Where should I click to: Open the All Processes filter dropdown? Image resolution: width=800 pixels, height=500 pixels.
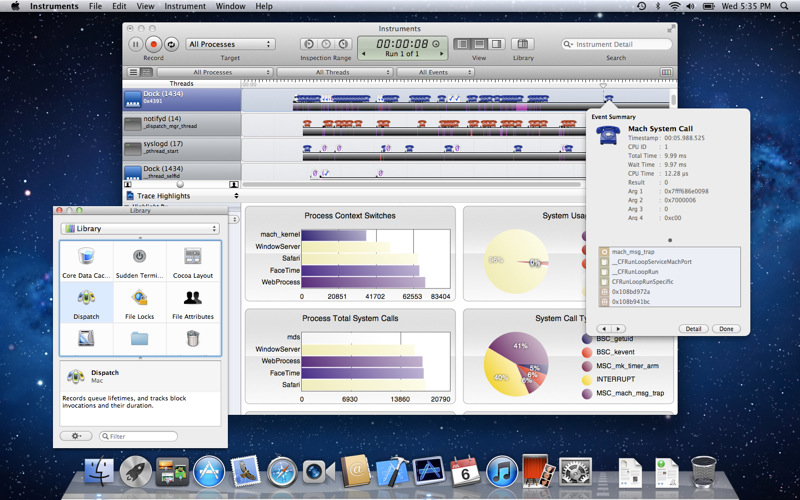[x=215, y=72]
